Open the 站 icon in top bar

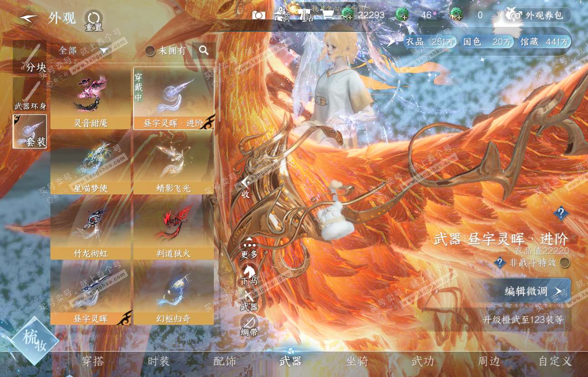pos(306,15)
